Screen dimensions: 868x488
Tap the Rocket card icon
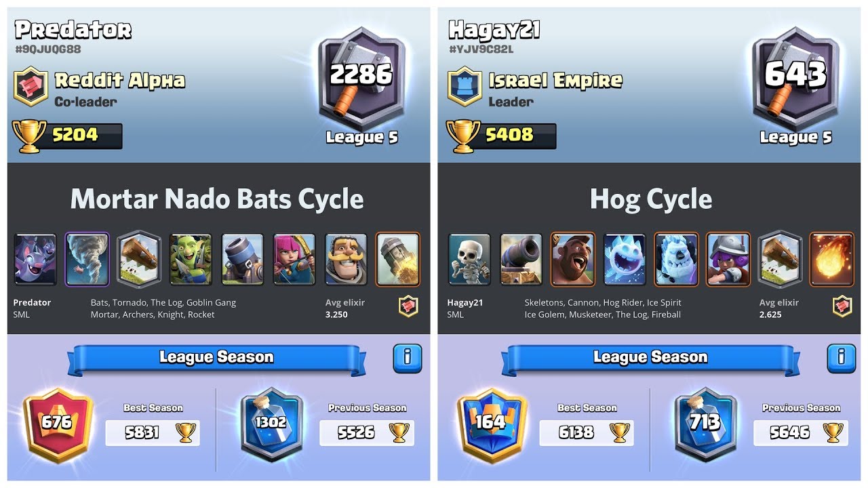coord(397,259)
